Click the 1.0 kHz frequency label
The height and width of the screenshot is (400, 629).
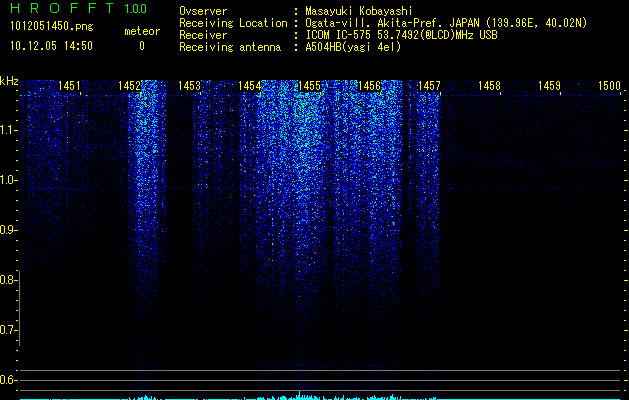pyautogui.click(x=8, y=180)
